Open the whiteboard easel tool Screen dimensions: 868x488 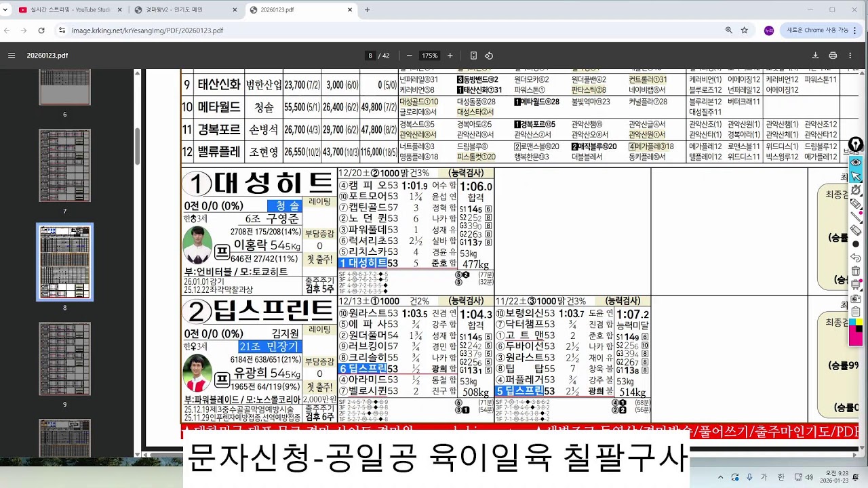point(856,285)
